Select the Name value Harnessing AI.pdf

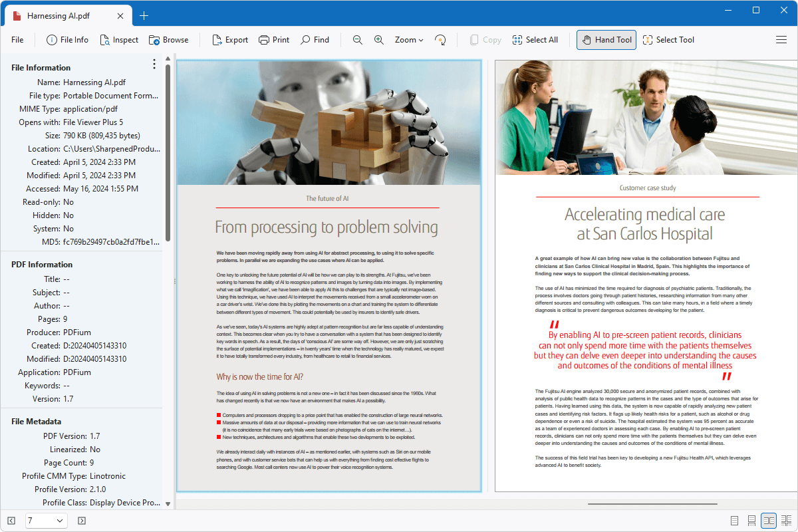94,82
